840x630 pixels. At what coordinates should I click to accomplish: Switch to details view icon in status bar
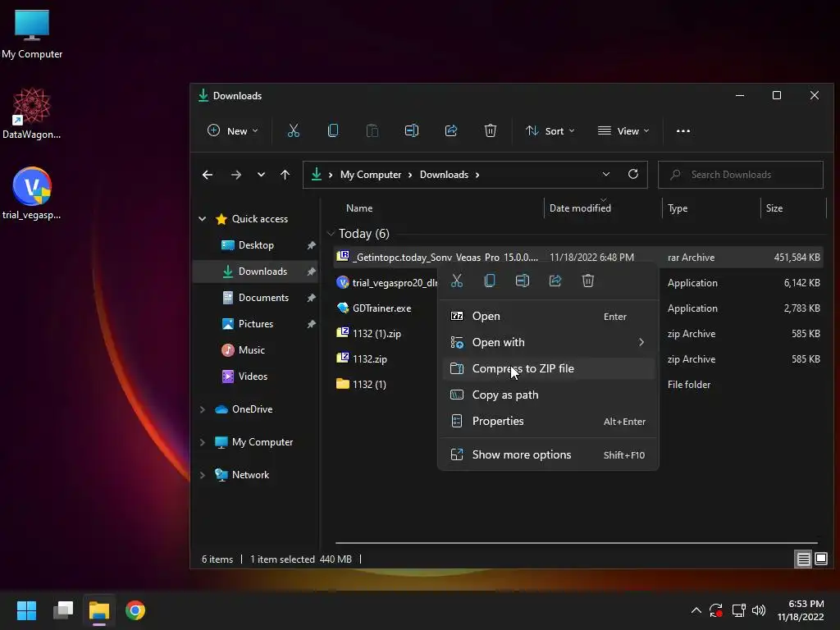coord(804,559)
